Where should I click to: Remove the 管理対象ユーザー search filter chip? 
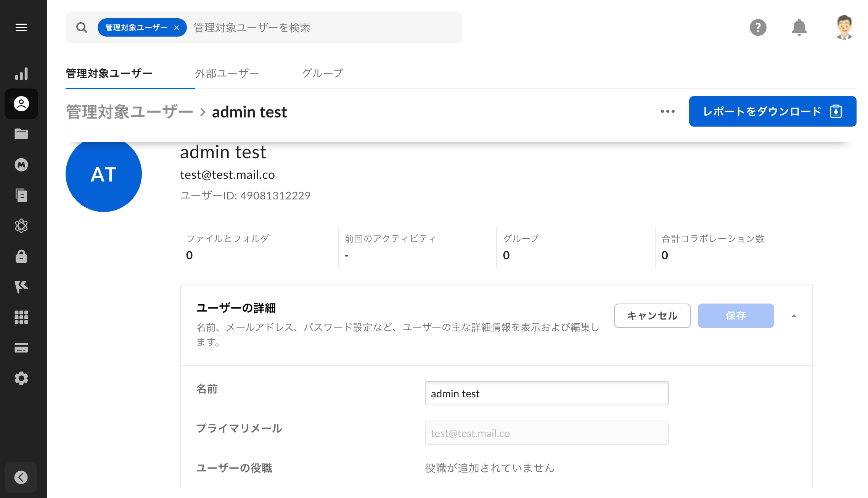177,27
